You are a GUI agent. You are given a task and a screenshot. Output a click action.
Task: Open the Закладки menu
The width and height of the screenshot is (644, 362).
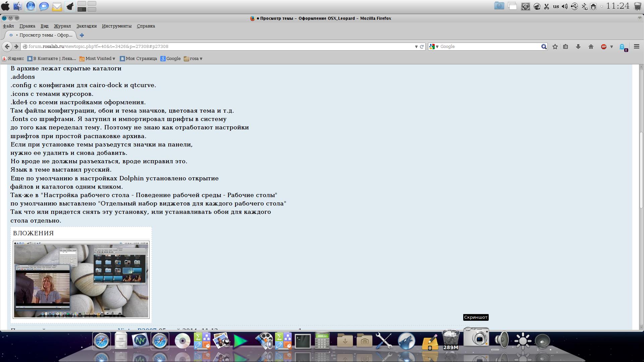coord(86,26)
